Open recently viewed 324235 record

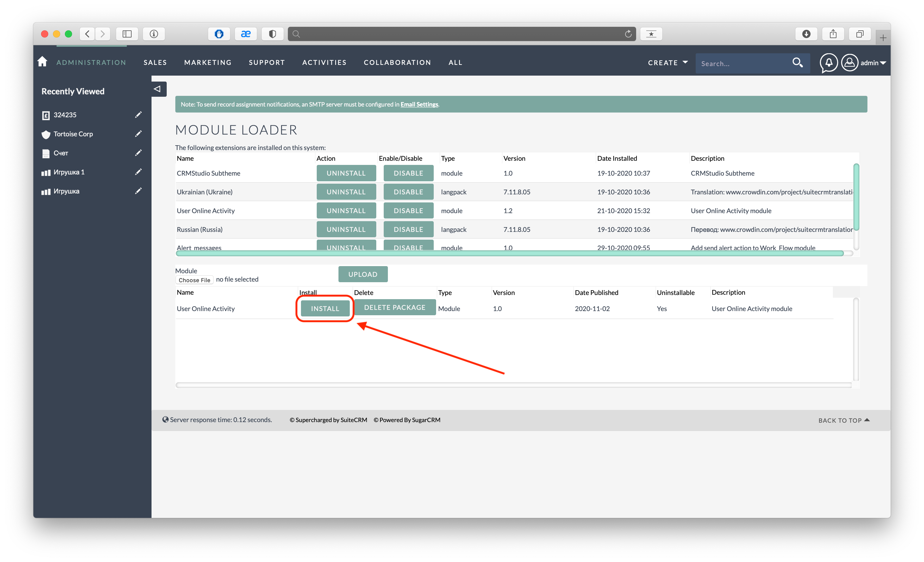click(65, 115)
